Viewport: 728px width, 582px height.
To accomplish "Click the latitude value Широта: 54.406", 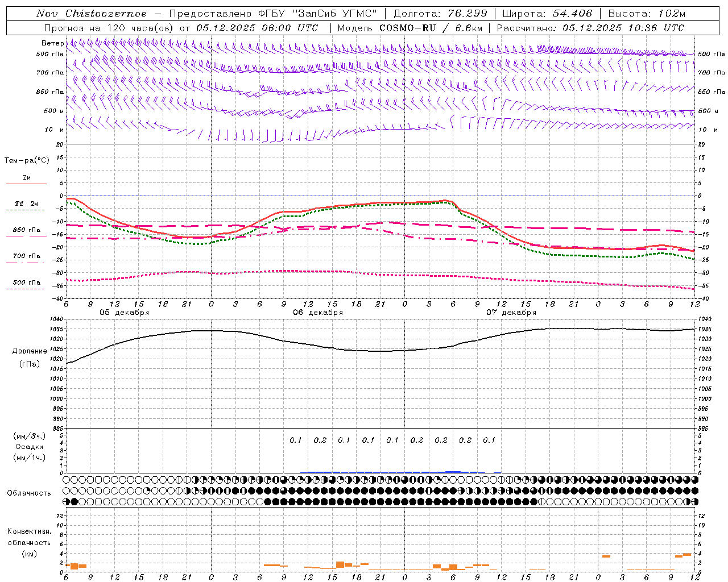I will (547, 14).
